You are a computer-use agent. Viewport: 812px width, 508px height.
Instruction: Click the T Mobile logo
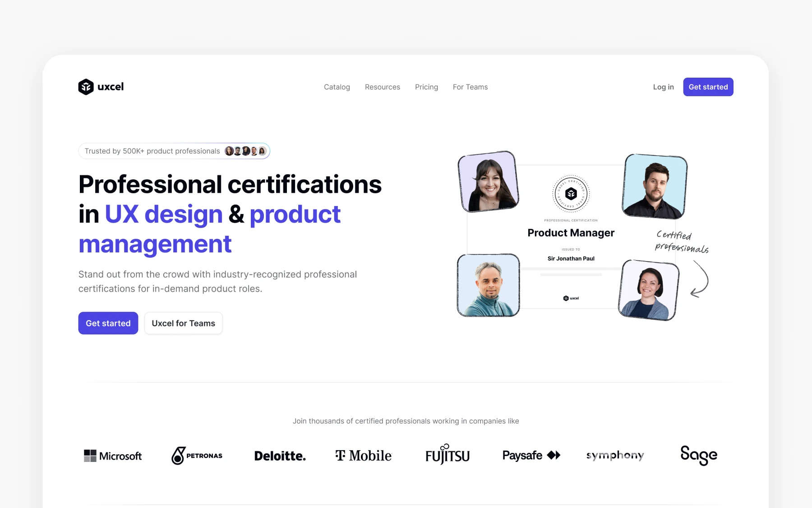pyautogui.click(x=364, y=456)
